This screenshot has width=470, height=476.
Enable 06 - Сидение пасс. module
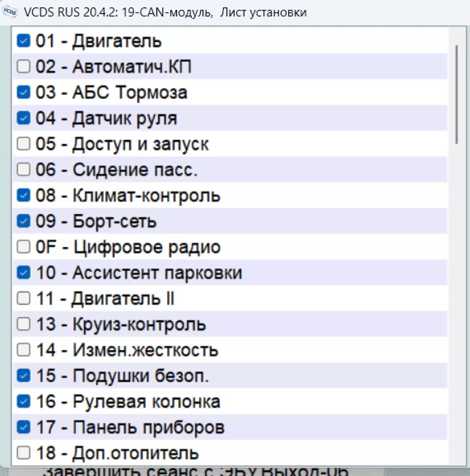tap(24, 169)
